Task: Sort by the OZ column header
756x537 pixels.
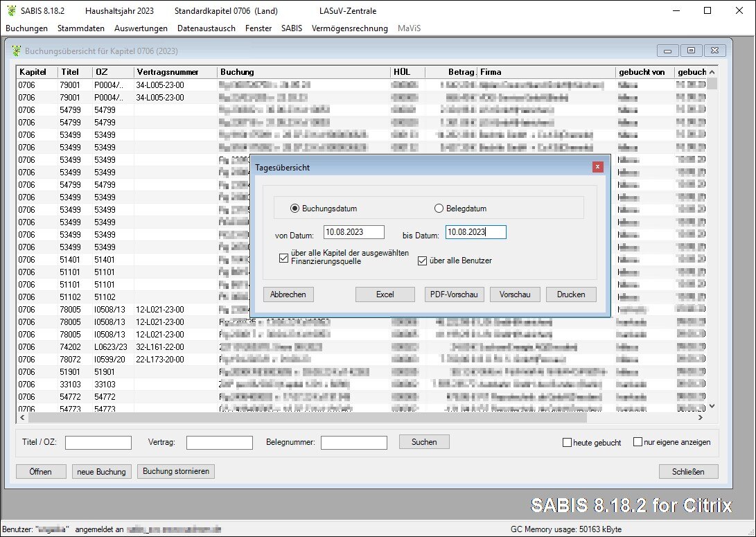Action: coord(113,72)
